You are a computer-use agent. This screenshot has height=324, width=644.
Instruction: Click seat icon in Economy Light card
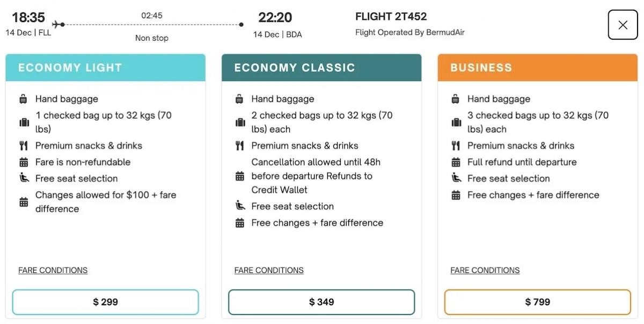24,178
